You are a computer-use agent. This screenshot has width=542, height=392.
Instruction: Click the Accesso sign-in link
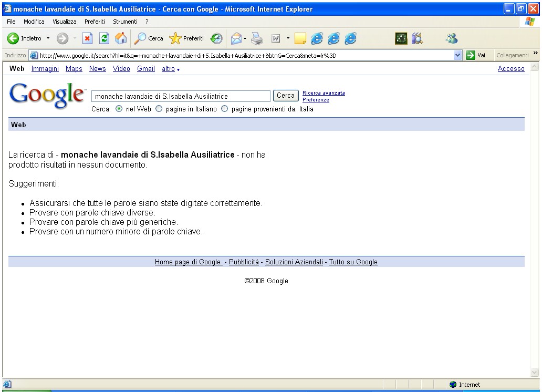[511, 68]
